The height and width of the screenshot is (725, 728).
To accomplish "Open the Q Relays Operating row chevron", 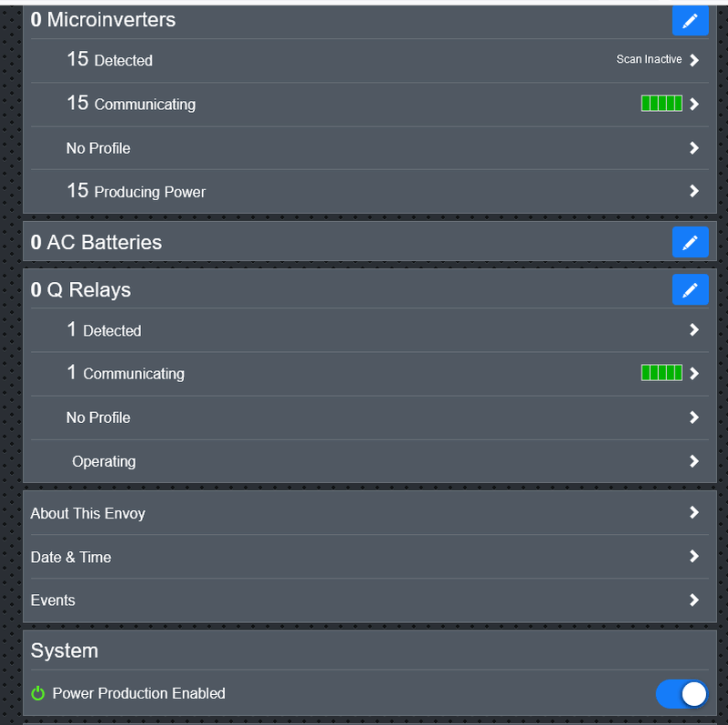I will click(x=694, y=461).
